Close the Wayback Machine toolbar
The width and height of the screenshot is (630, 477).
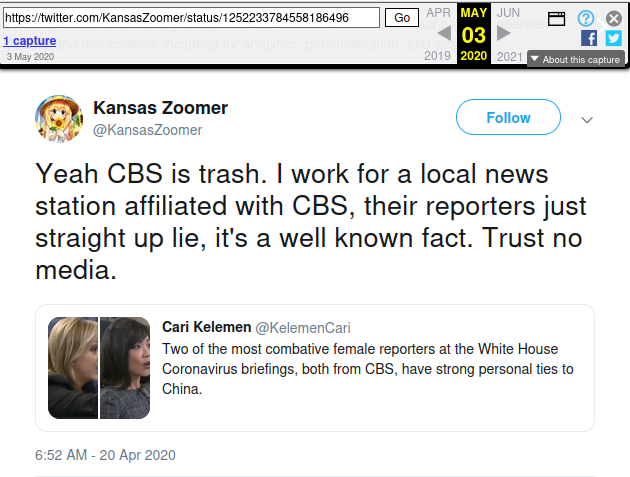point(614,18)
